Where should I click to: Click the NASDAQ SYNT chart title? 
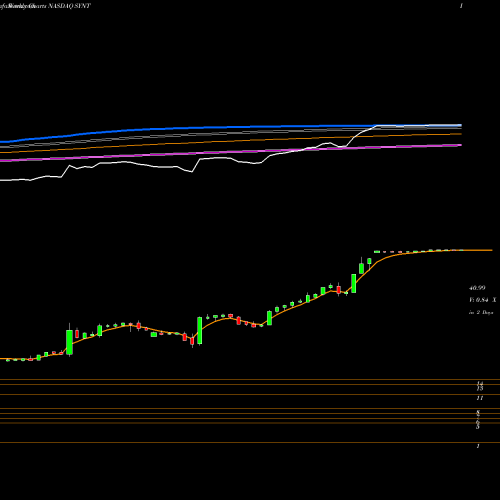click(69, 6)
